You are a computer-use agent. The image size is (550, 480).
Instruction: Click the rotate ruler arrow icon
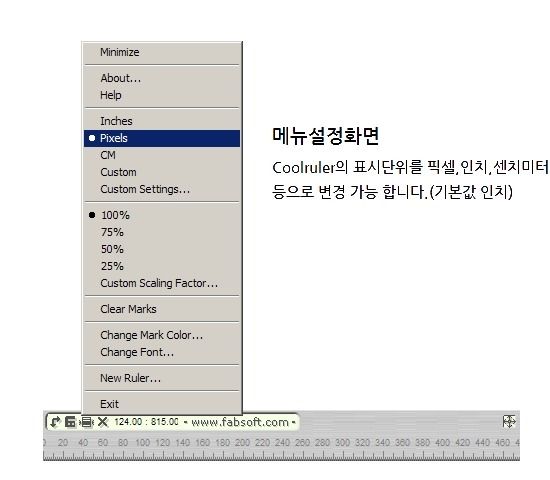click(55, 421)
